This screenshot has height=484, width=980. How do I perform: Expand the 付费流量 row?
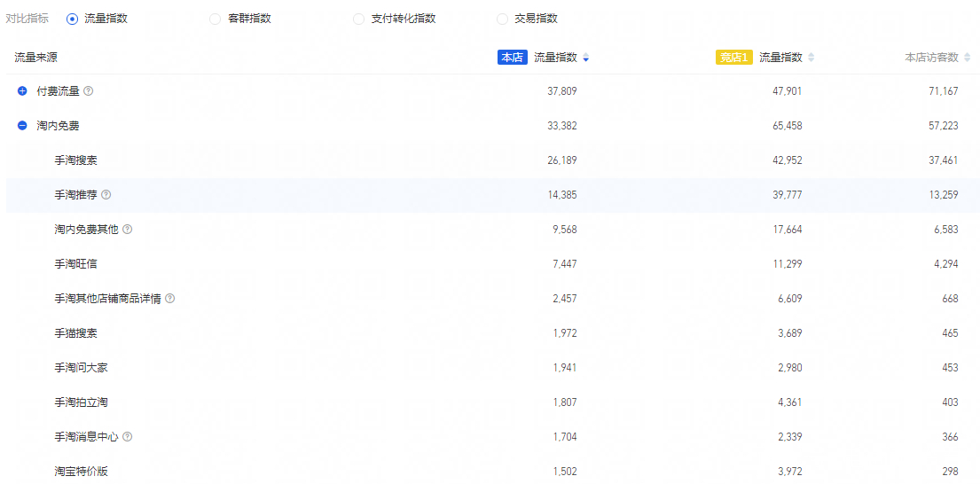tap(22, 91)
